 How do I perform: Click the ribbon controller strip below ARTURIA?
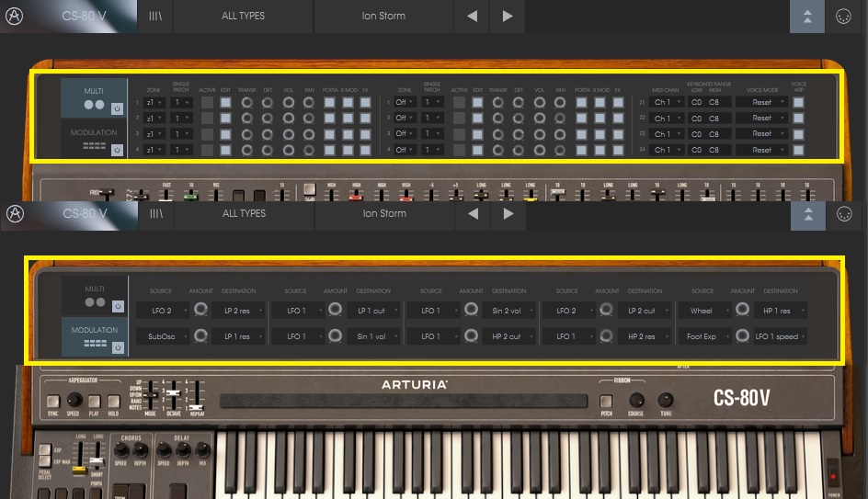404,401
